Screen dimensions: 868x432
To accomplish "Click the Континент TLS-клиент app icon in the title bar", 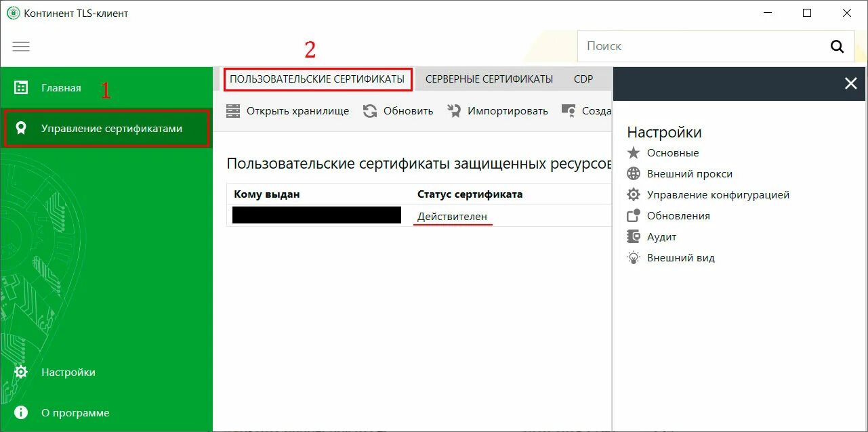I will [x=13, y=13].
